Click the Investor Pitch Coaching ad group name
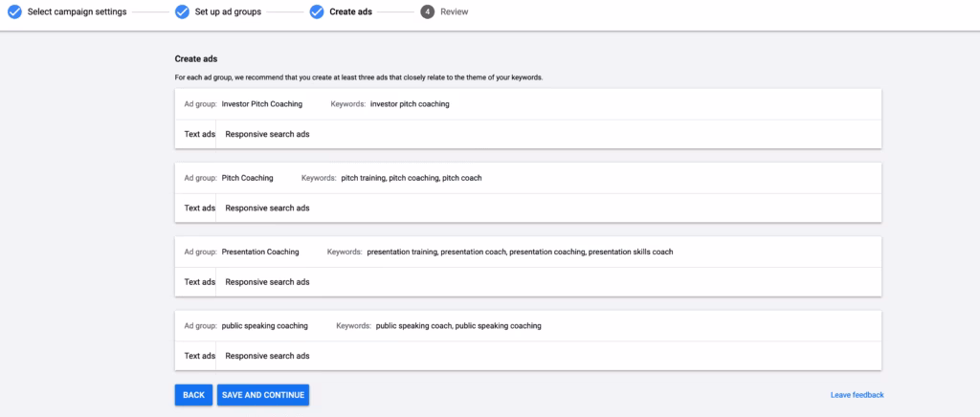980x417 pixels. pyautogui.click(x=261, y=103)
